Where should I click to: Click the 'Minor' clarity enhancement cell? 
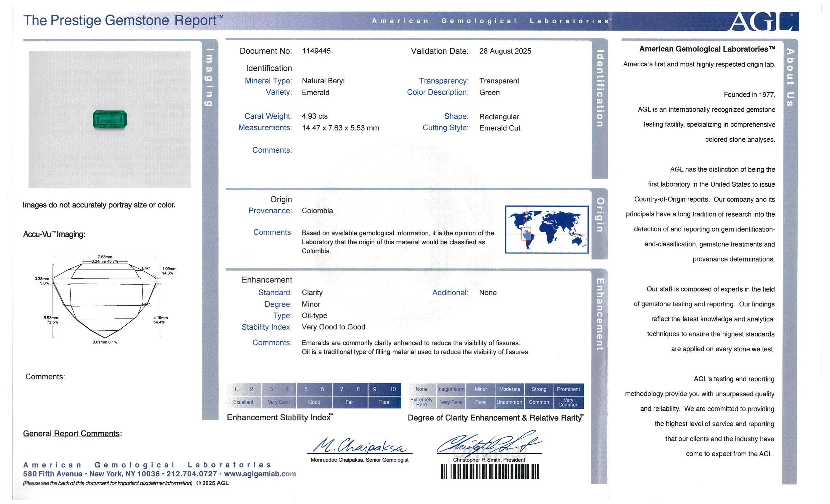[480, 389]
